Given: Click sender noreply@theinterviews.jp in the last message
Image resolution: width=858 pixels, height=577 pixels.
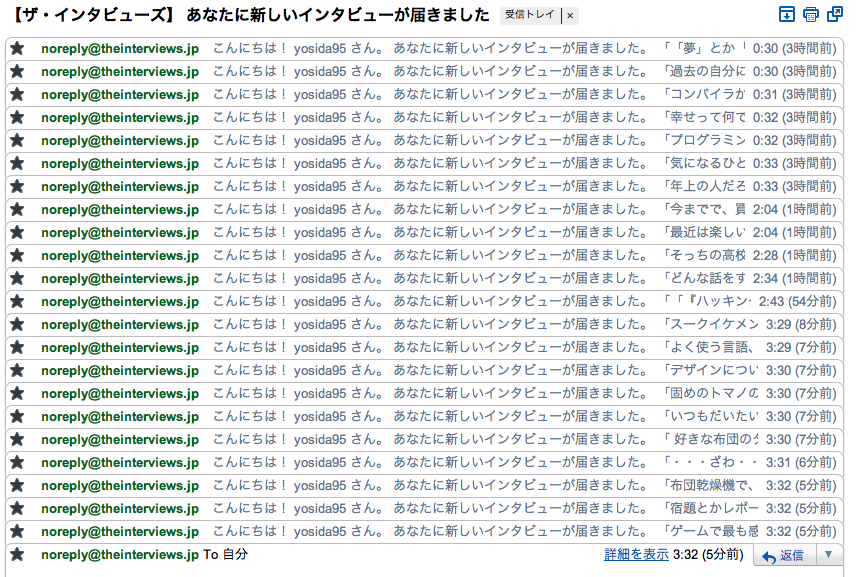Looking at the screenshot, I should click(119, 555).
